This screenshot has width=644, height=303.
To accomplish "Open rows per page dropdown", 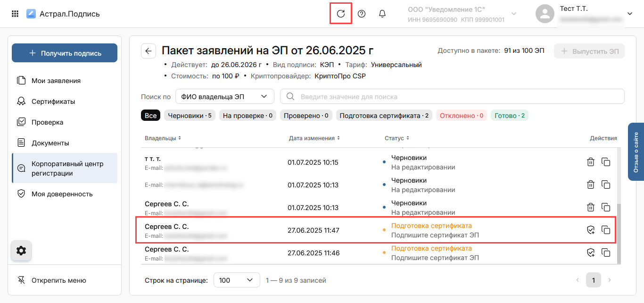I will point(237,280).
